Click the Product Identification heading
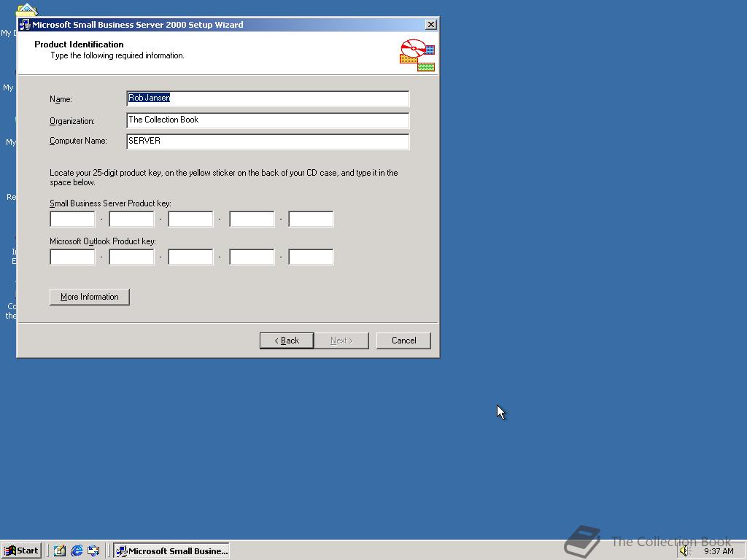This screenshot has height=560, width=747. pyautogui.click(x=79, y=44)
